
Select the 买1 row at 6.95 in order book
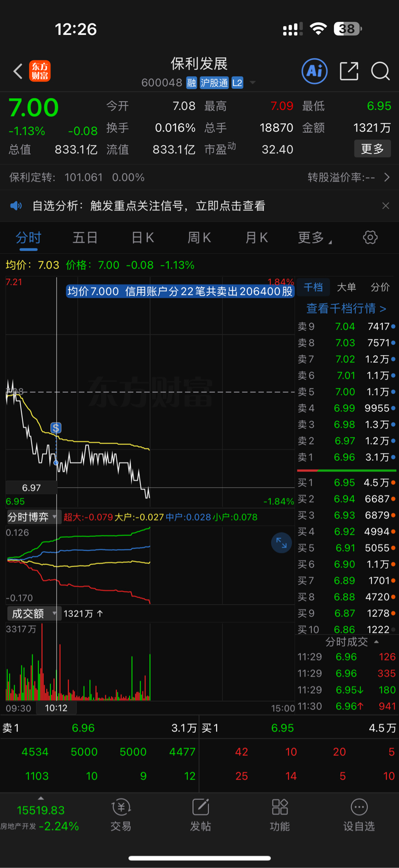tap(347, 483)
